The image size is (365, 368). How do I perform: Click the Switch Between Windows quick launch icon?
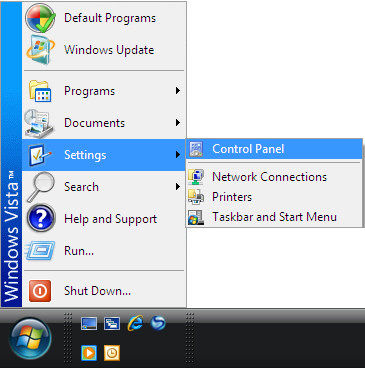tap(112, 323)
